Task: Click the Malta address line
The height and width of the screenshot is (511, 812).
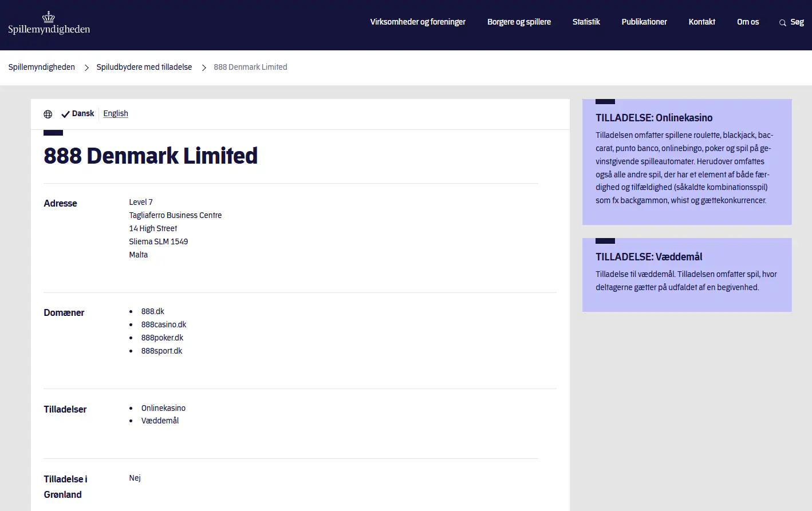Action: [x=138, y=255]
